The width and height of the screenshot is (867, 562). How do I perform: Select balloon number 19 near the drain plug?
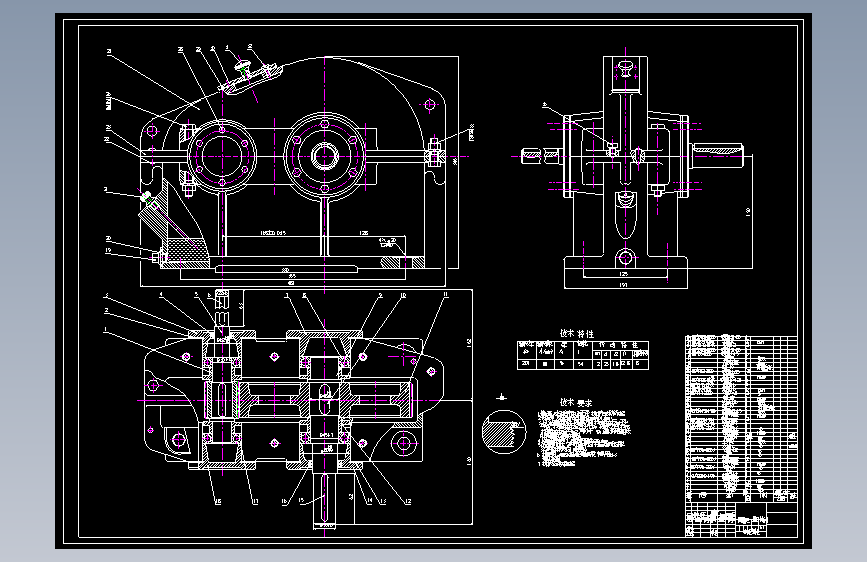pos(108,251)
